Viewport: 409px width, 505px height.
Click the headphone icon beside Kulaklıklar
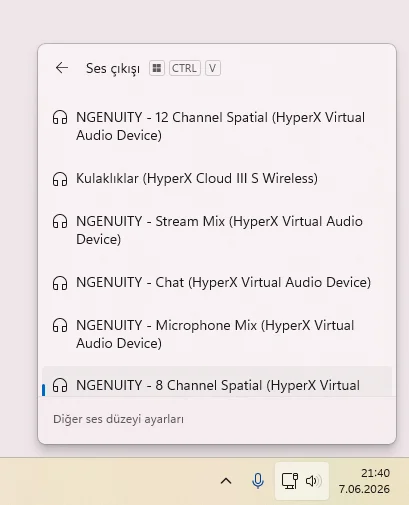60,179
